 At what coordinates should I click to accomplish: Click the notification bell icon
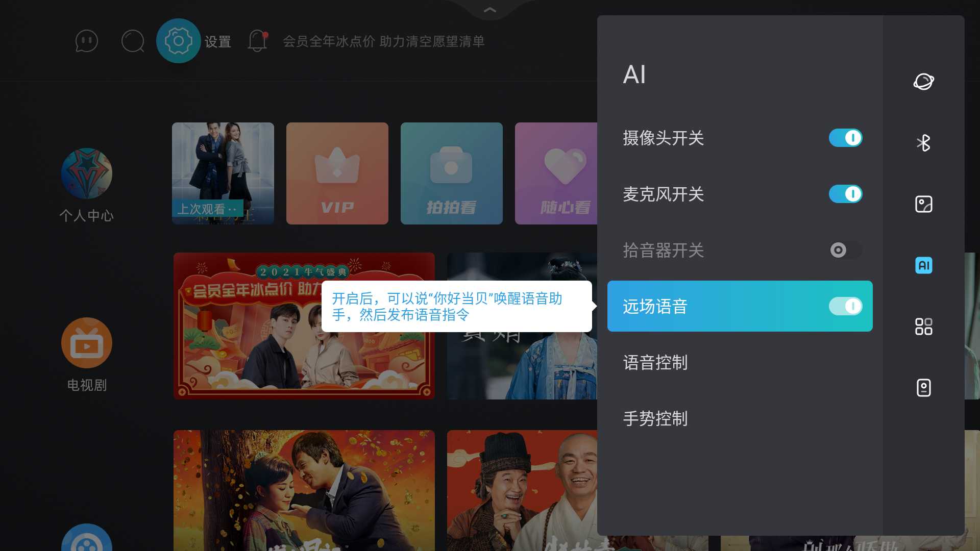[257, 42]
